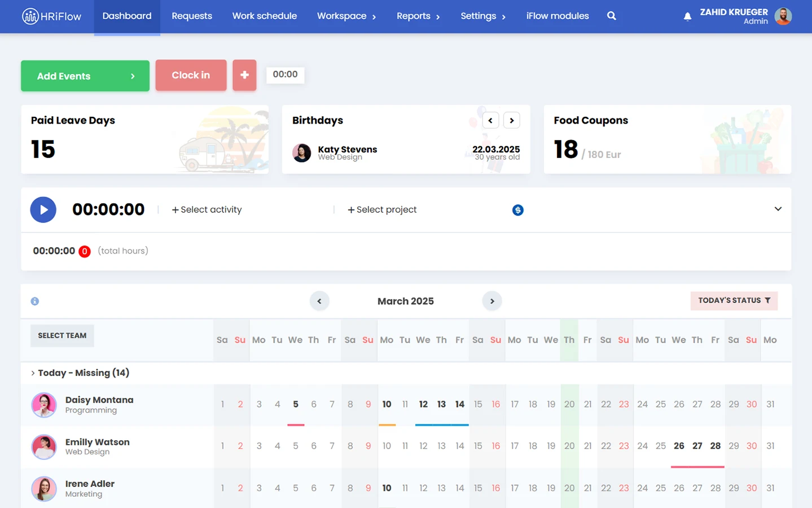Open the Reports dropdown menu
Screen dimensions: 812x508
coord(418,16)
